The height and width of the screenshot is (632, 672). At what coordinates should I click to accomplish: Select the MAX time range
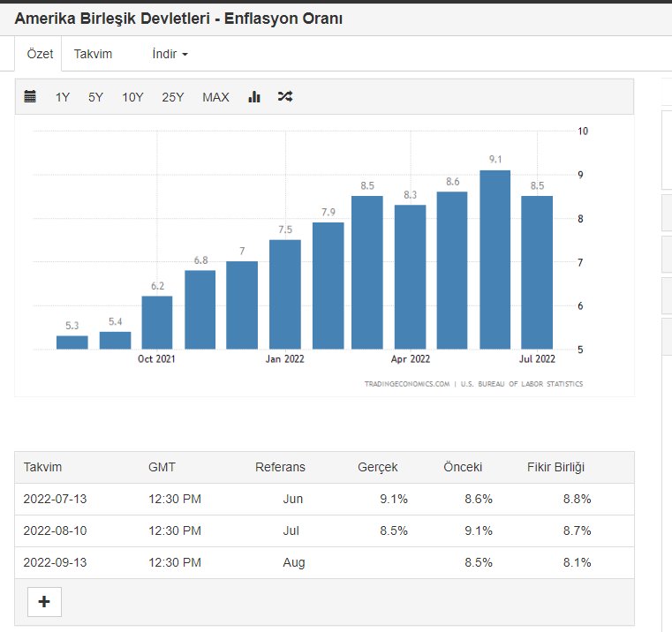tap(215, 97)
